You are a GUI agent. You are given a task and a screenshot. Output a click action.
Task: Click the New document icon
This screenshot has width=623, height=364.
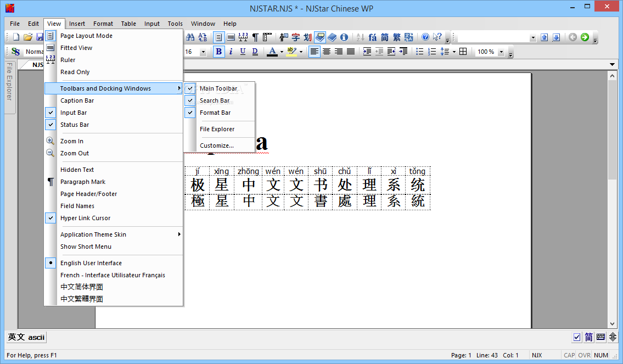[x=16, y=37]
